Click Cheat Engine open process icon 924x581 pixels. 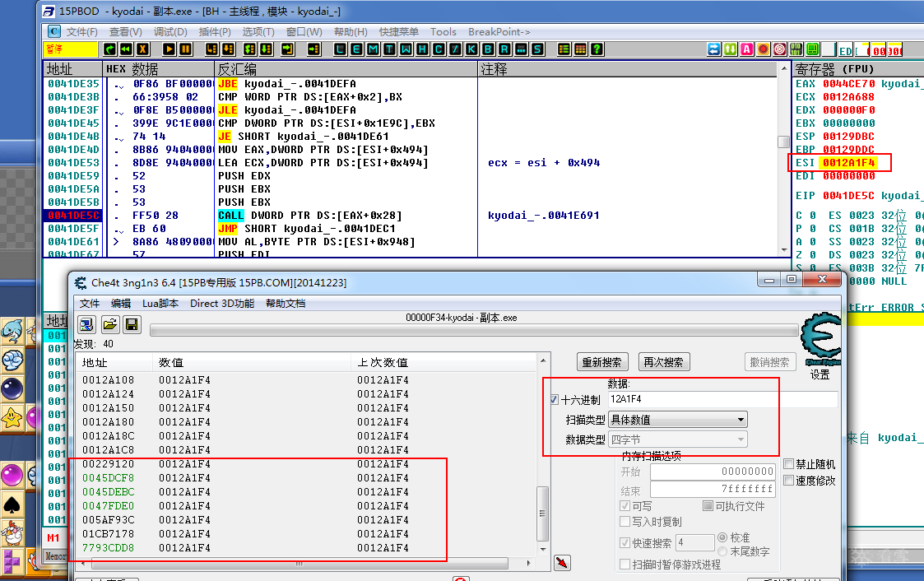tap(86, 325)
